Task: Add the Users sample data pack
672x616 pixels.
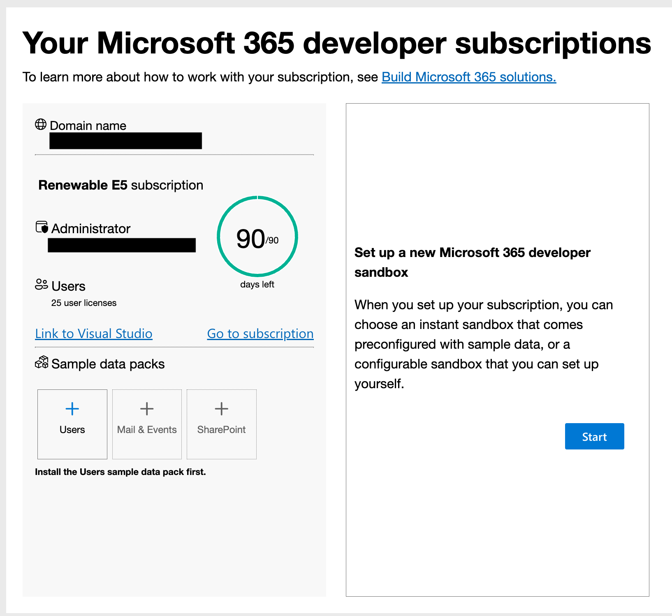Action: [x=72, y=424]
